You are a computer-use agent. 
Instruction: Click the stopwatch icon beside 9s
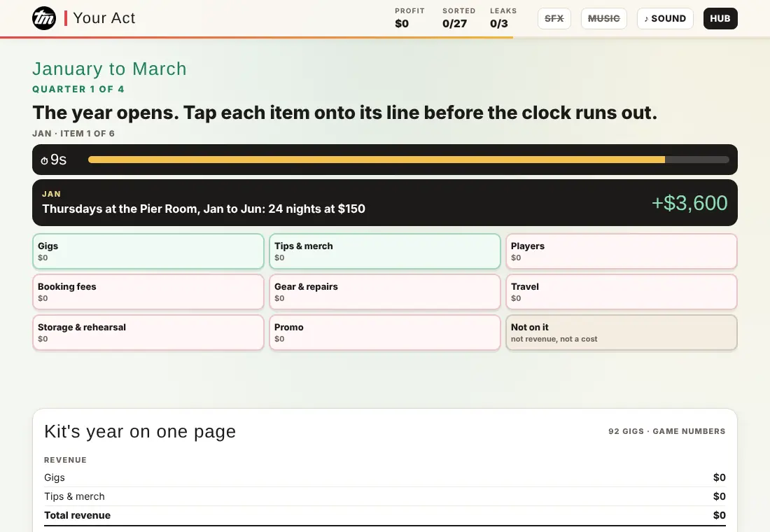point(44,160)
